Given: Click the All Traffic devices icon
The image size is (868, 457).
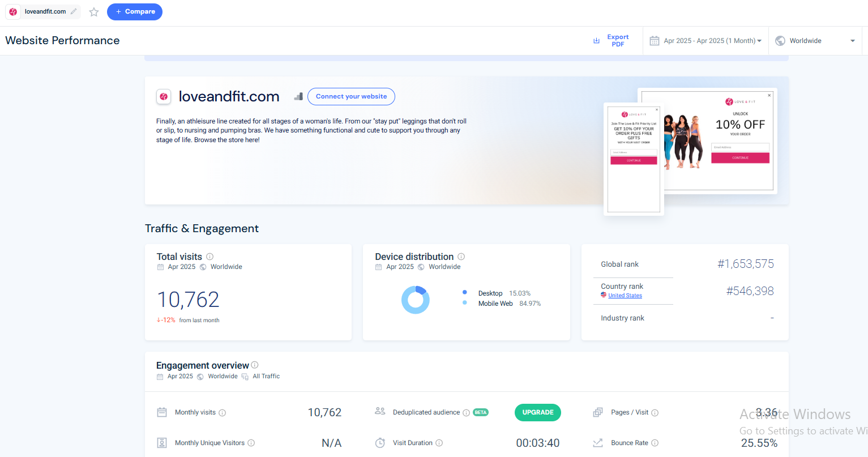Looking at the screenshot, I should click(245, 377).
